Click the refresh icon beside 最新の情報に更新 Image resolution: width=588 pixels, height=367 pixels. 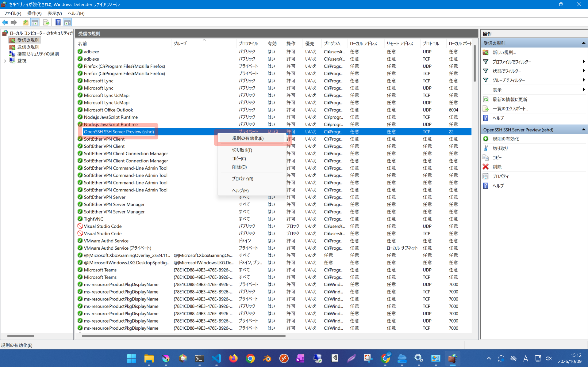pos(486,99)
